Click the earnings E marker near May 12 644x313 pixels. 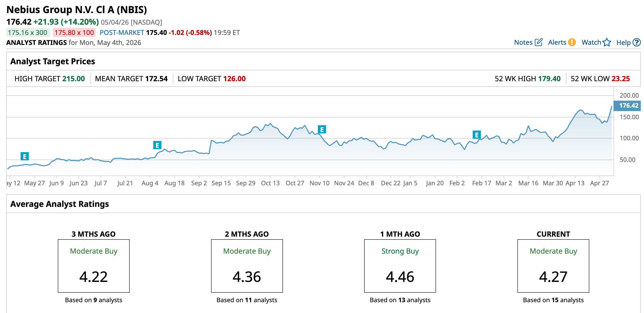coord(25,156)
